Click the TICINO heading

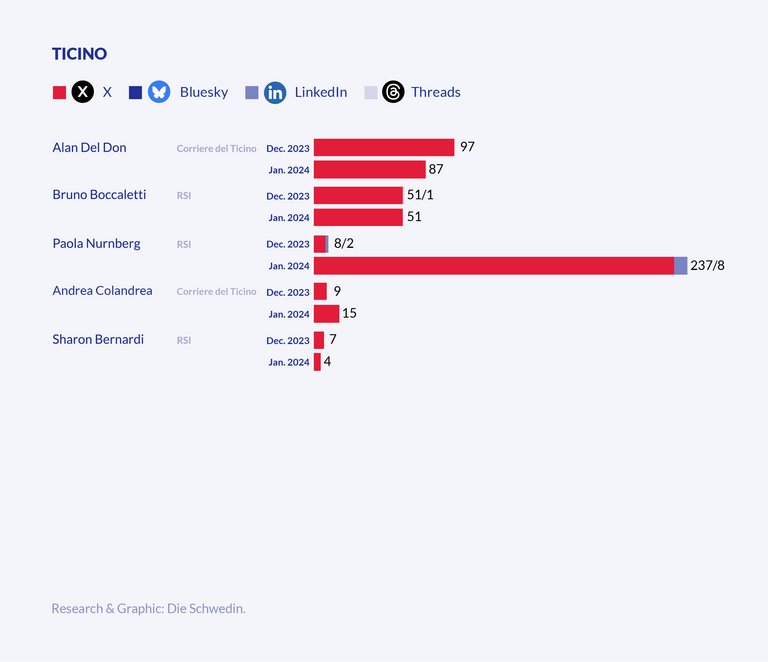79,54
